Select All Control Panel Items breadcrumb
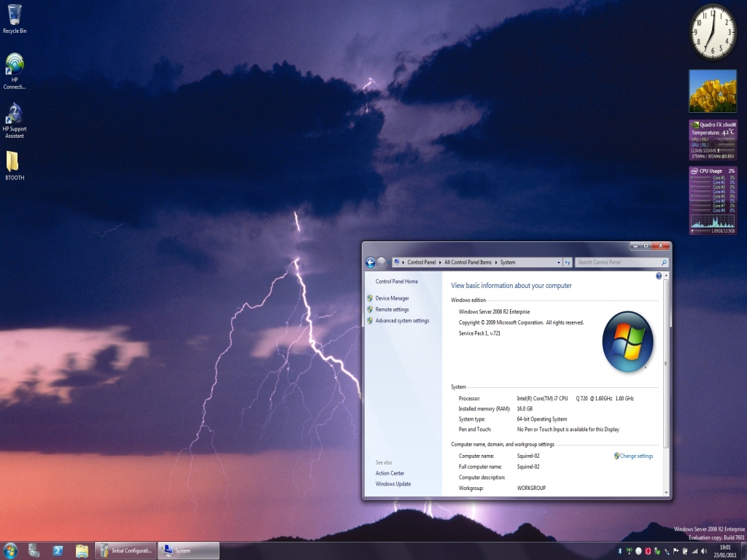 pyautogui.click(x=468, y=262)
